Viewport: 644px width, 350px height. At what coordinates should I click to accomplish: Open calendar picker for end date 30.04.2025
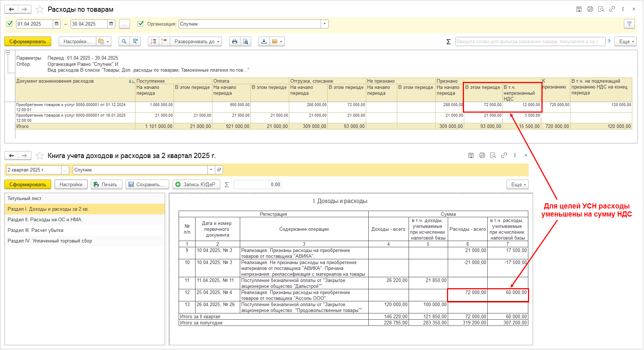111,24
